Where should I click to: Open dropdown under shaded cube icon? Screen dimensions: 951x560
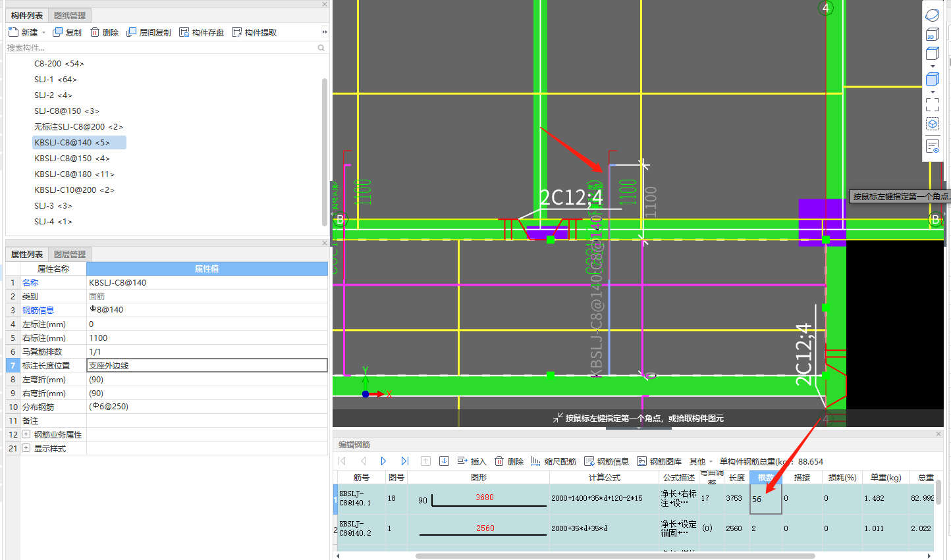933,91
